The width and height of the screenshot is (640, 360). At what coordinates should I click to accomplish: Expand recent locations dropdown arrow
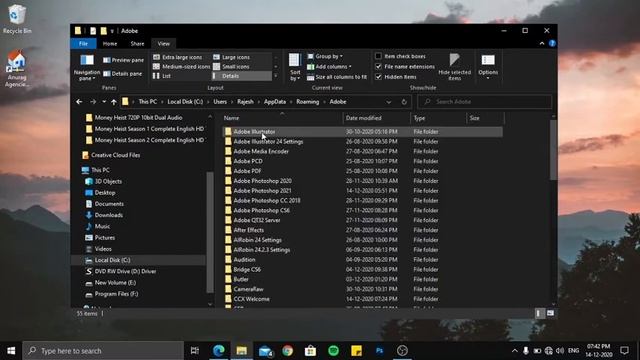104,102
